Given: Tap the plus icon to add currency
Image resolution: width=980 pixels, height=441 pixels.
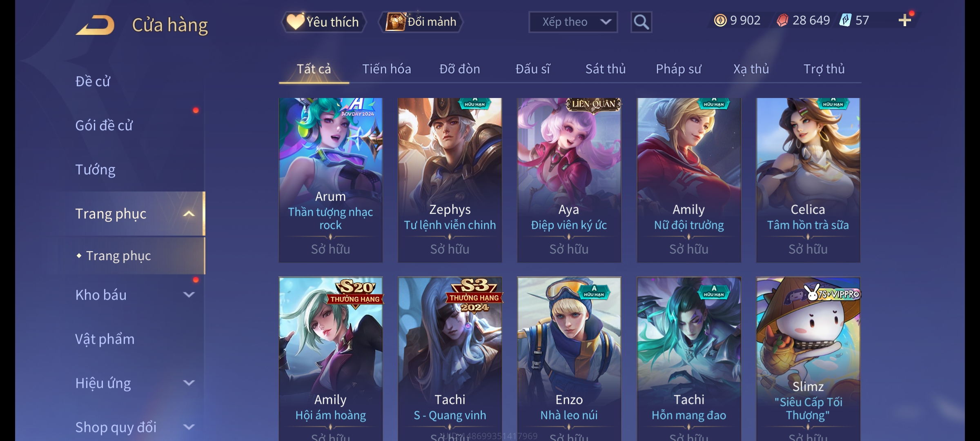Looking at the screenshot, I should [905, 20].
